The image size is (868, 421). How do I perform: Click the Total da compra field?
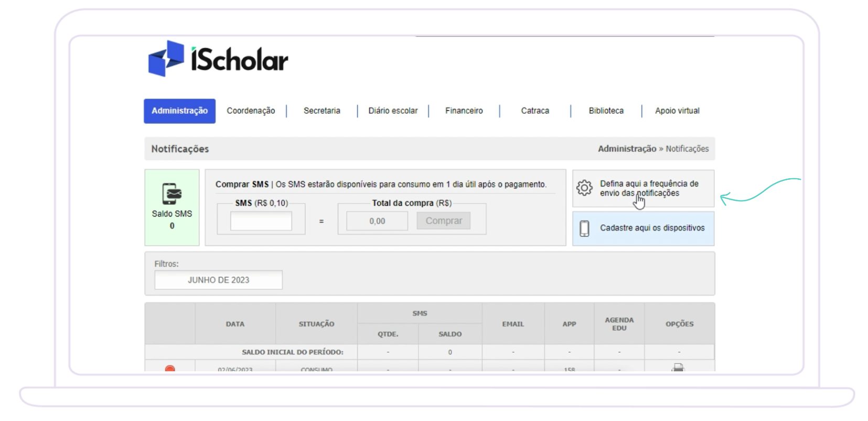pos(377,221)
